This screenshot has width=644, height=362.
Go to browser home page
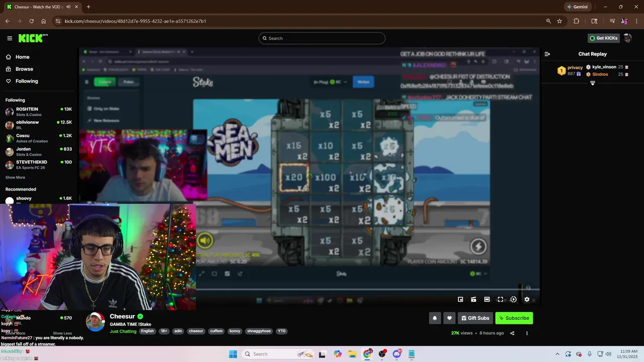44,21
